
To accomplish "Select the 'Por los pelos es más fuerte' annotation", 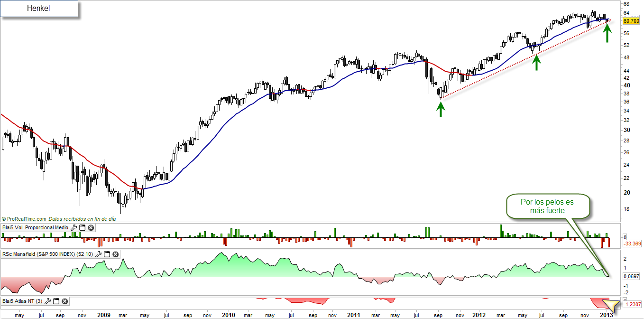I will [x=547, y=206].
